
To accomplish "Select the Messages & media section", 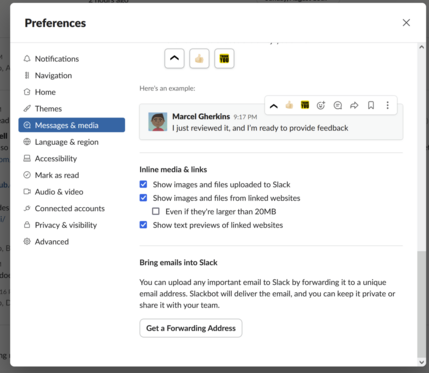I will (72, 125).
